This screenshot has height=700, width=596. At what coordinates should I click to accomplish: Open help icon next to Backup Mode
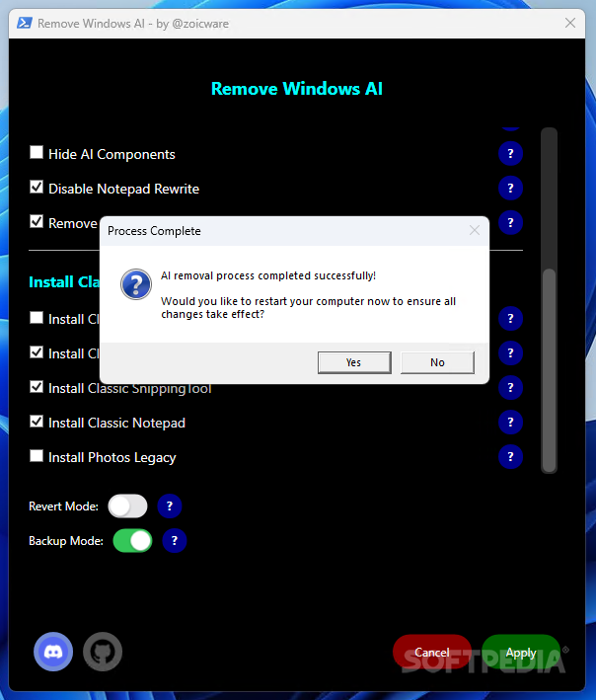pos(175,541)
